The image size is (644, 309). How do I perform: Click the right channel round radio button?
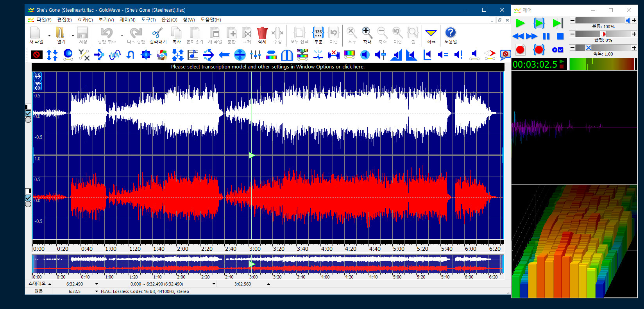28,204
